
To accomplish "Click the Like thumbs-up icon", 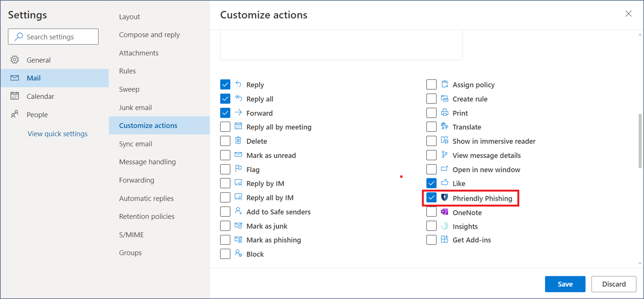I will click(444, 183).
